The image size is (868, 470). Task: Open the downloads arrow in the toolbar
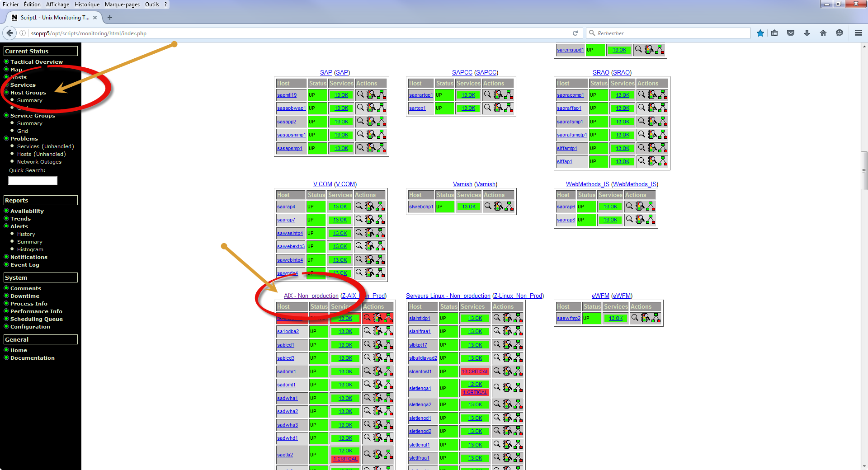(807, 33)
